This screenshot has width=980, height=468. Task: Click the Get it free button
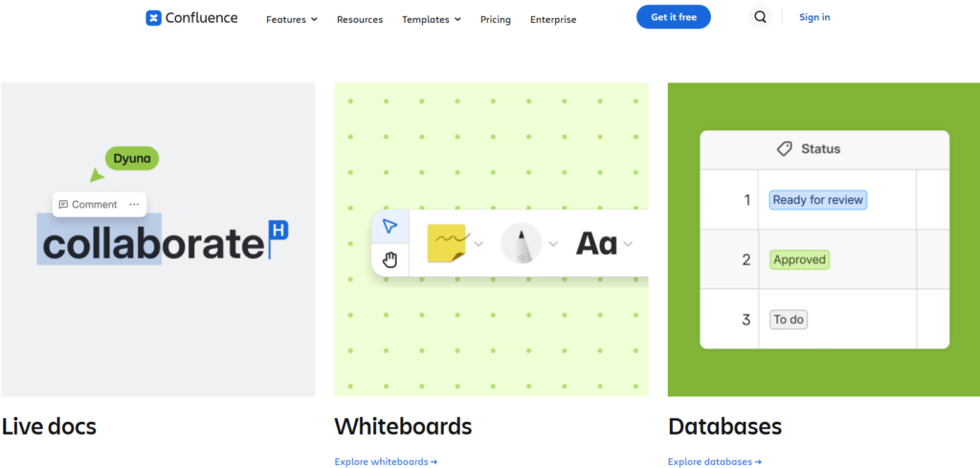click(674, 17)
